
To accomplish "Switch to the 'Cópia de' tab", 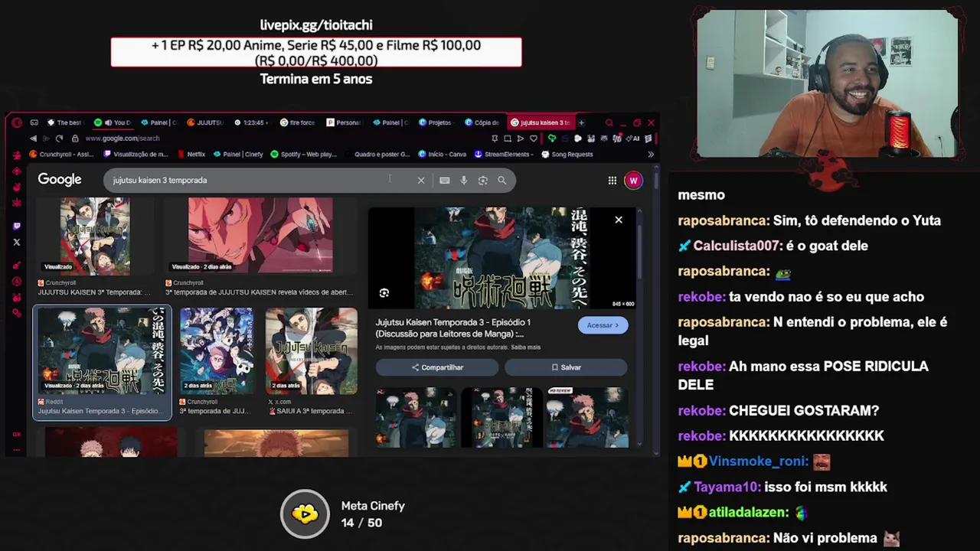I will [482, 122].
